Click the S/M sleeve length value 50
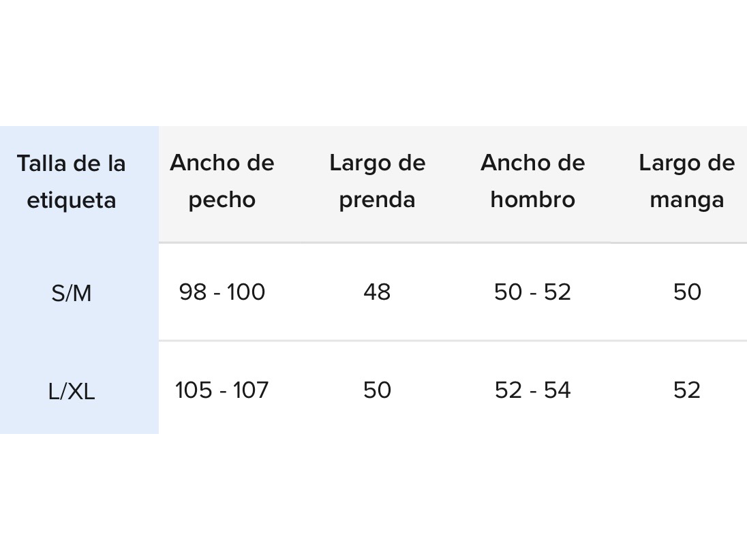 pos(687,292)
